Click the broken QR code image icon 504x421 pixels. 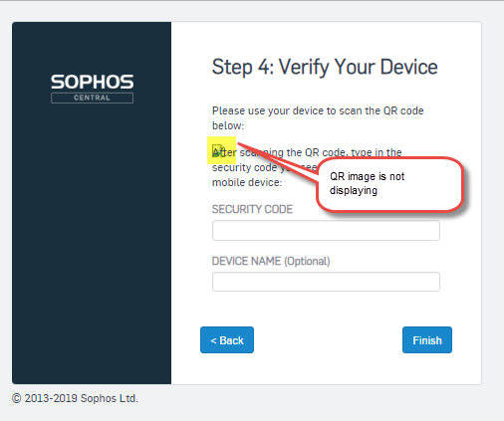218,150
